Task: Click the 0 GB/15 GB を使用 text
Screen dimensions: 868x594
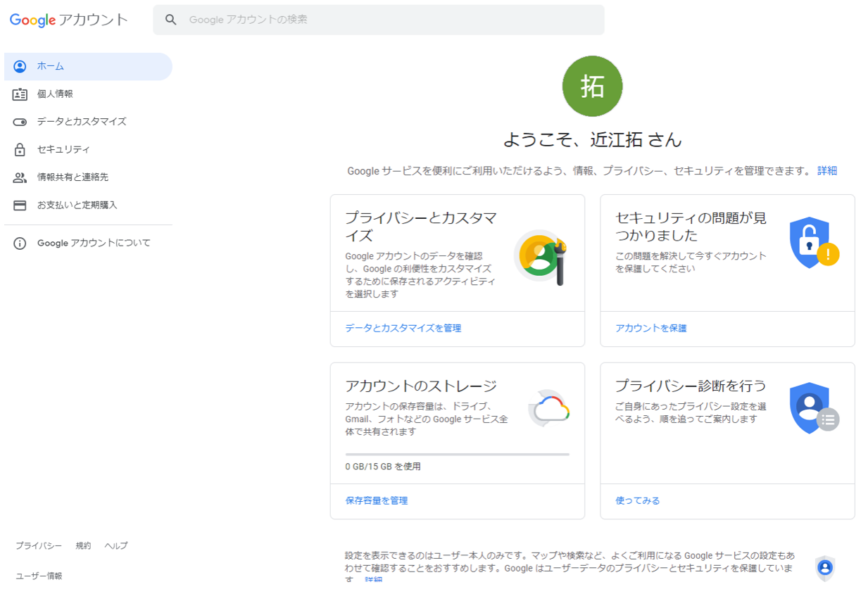Action: 383,467
